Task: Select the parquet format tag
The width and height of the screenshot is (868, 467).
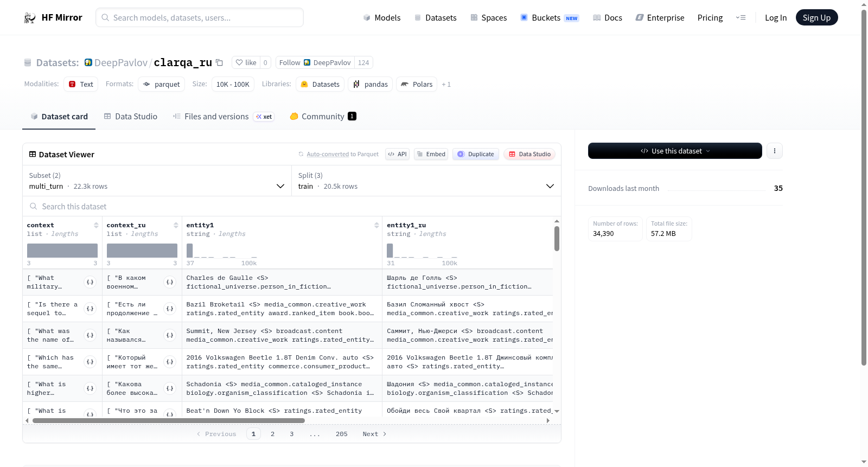Action: click(x=162, y=84)
